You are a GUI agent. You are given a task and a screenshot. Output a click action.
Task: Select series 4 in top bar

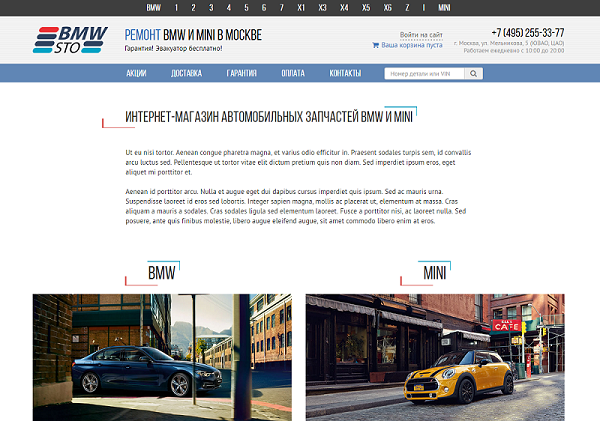click(228, 8)
